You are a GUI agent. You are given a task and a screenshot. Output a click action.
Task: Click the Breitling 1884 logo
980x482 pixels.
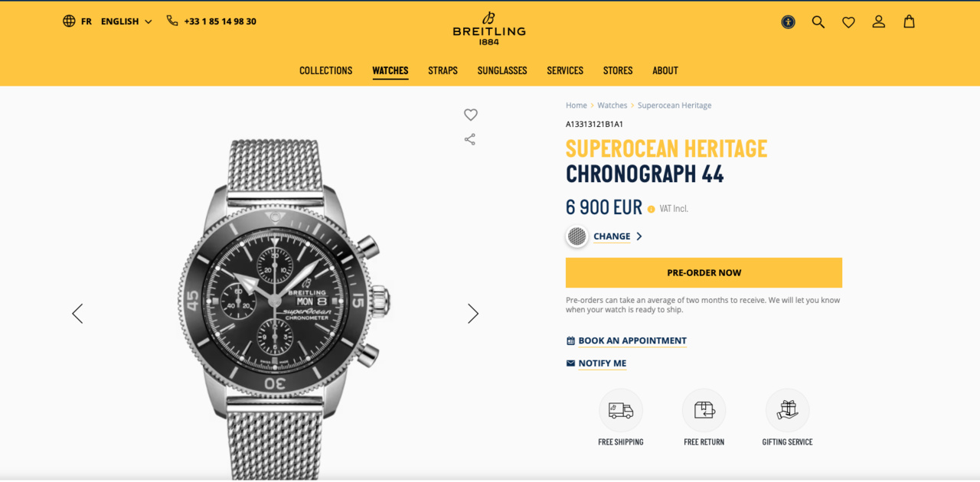(489, 28)
